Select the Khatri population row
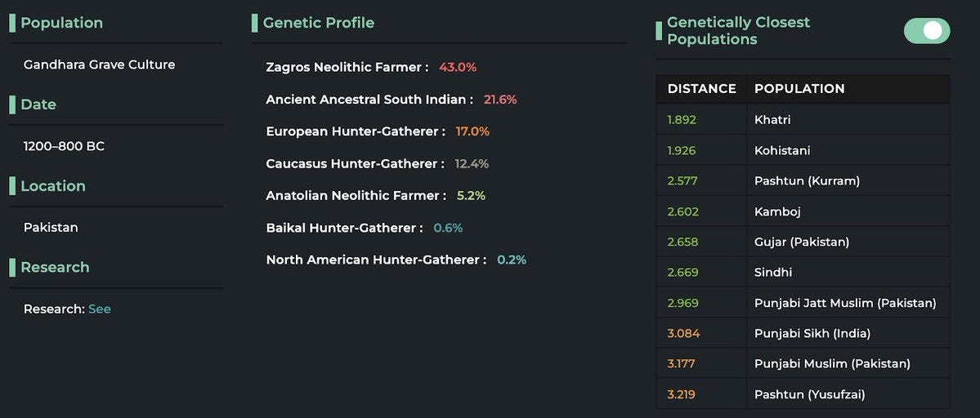980x418 pixels. pos(803,119)
